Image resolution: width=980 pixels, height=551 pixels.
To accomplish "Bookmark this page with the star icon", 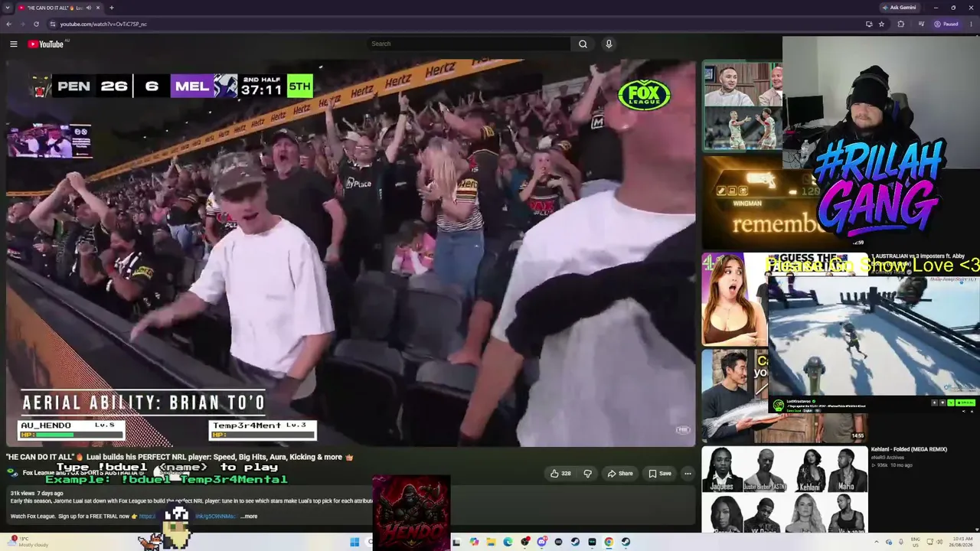I will (881, 24).
